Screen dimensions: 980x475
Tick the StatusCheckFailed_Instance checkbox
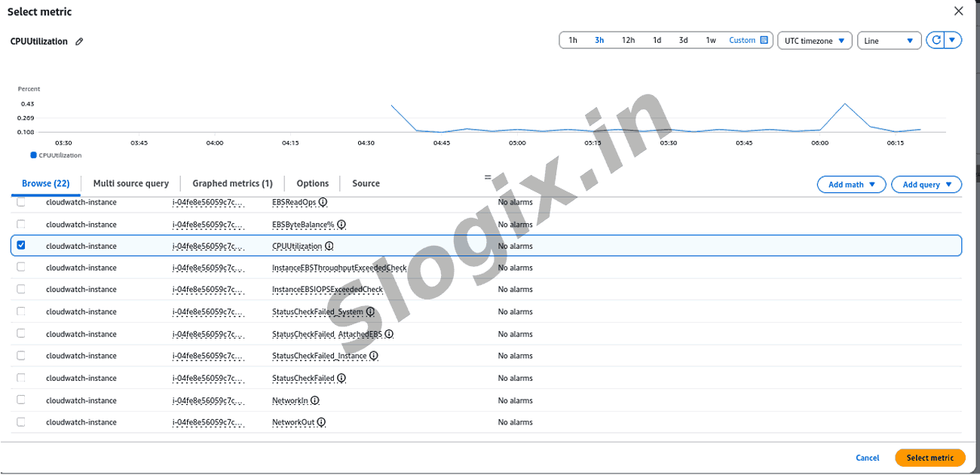coord(21,356)
